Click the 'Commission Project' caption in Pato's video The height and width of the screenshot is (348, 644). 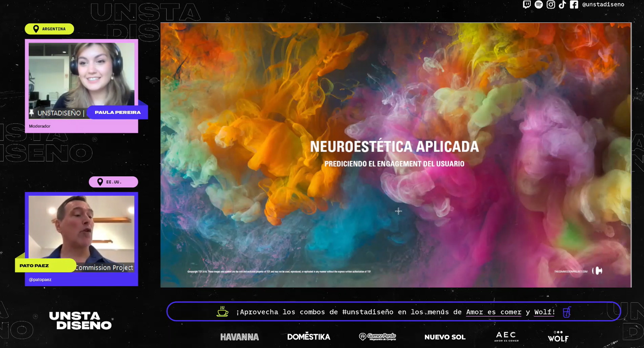[x=104, y=268]
